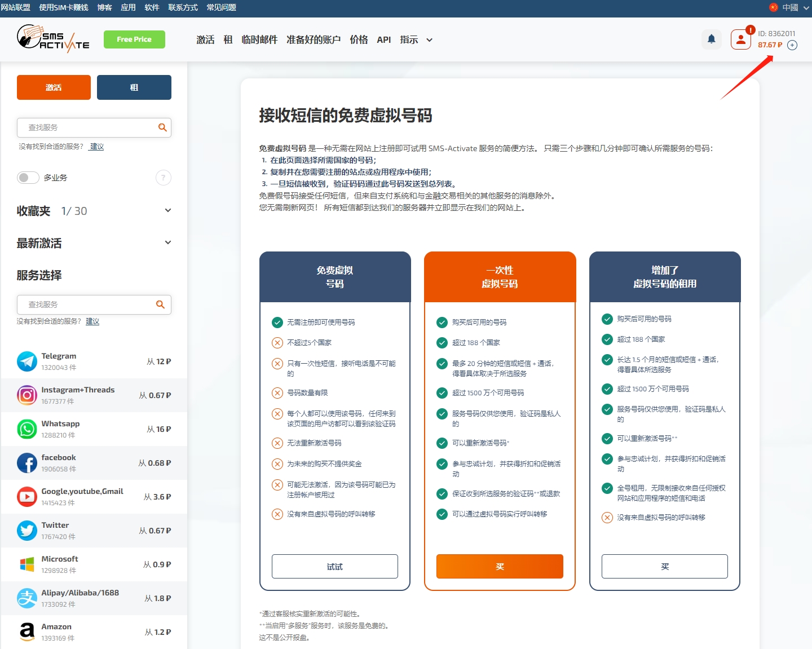
Task: Open 价格 in navigation
Action: (359, 39)
